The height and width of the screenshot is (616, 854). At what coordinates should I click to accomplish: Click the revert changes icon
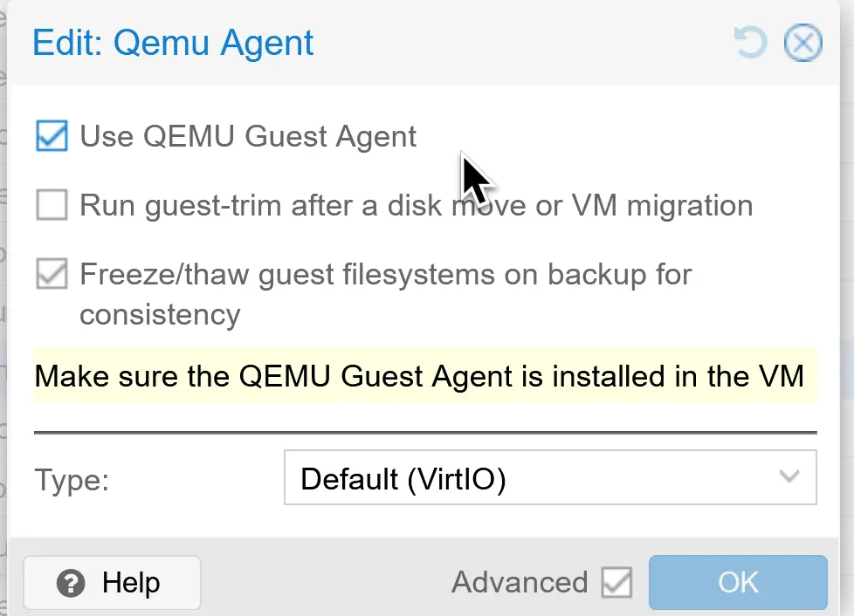(x=749, y=42)
